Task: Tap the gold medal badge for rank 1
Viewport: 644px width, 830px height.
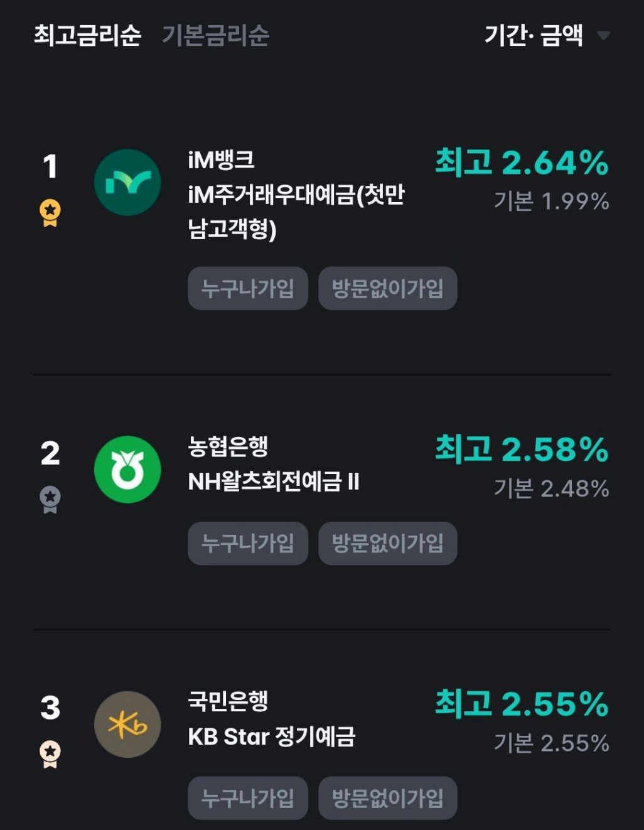Action: [50, 213]
